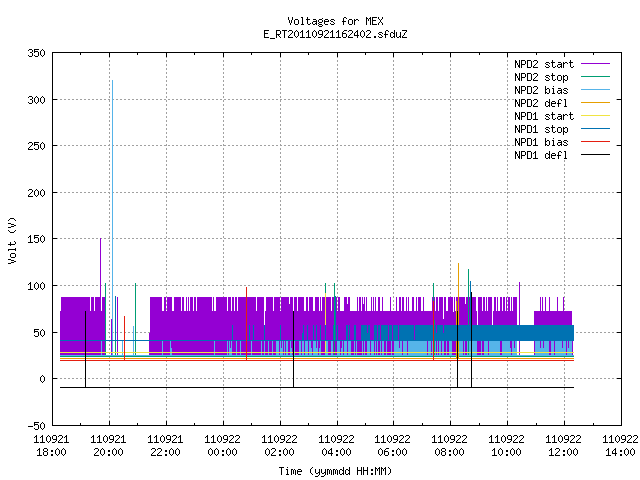The width and height of the screenshot is (640, 480).
Task: Click the NPD2 defl orange legend line
Action: pos(595,103)
